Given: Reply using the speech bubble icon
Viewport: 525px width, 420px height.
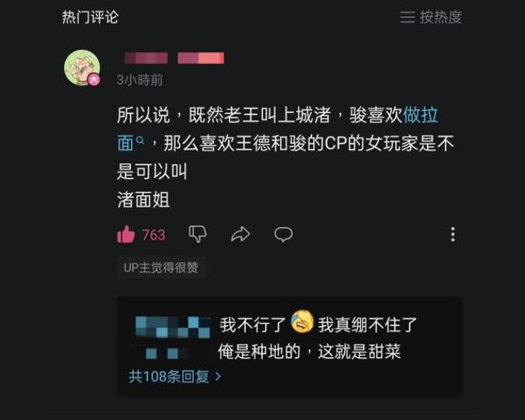Looking at the screenshot, I should pyautogui.click(x=283, y=234).
